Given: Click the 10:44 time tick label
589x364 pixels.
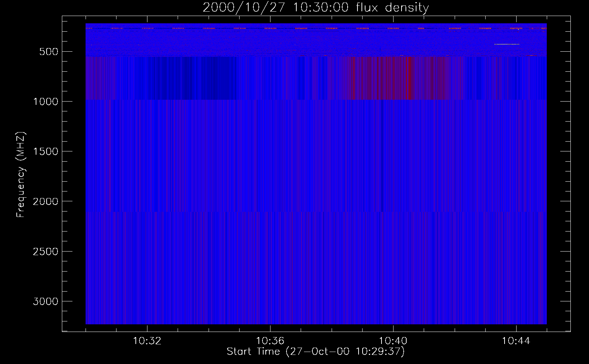Looking at the screenshot, I should pos(516,341).
